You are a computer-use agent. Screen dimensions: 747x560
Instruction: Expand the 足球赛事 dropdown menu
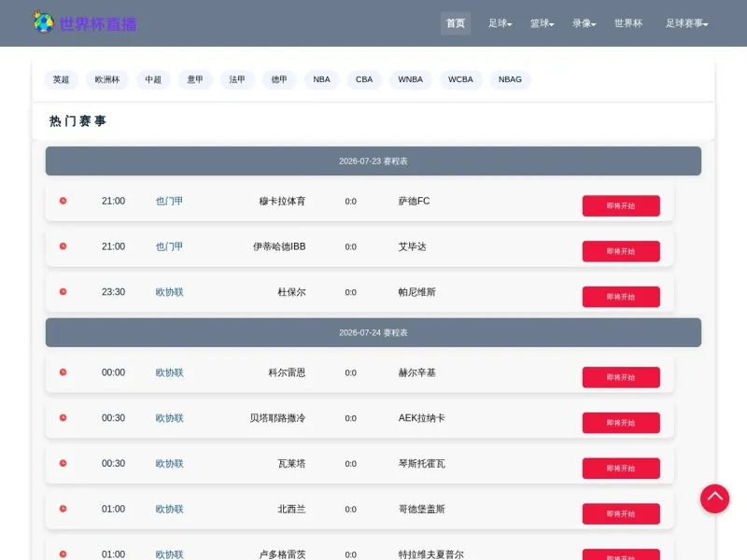click(686, 23)
